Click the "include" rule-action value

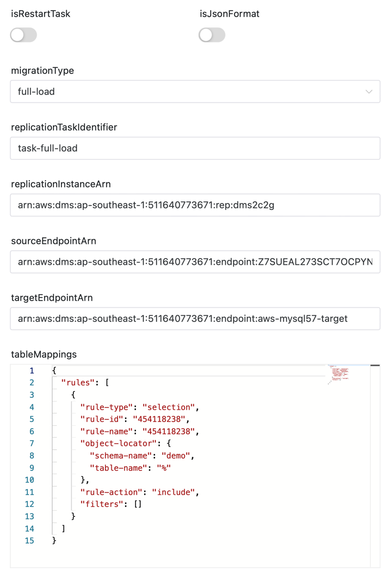coord(174,492)
